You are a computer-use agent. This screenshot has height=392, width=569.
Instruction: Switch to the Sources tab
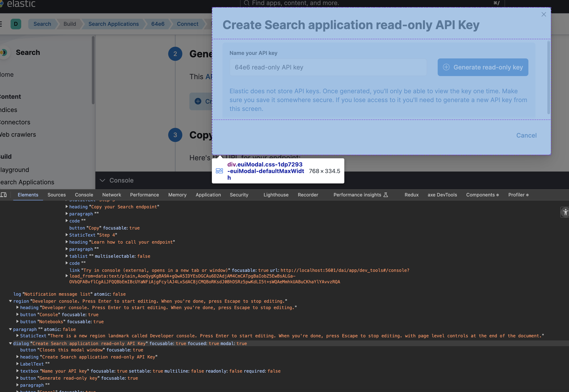pos(57,195)
